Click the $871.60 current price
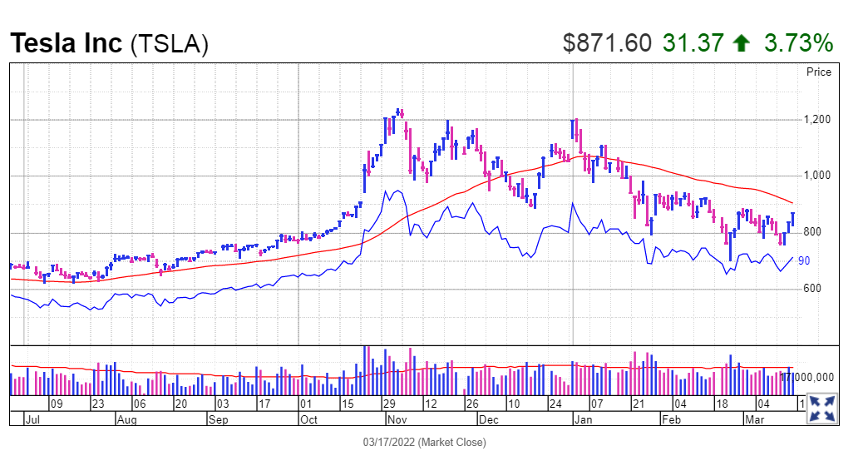The image size is (868, 456). [607, 43]
